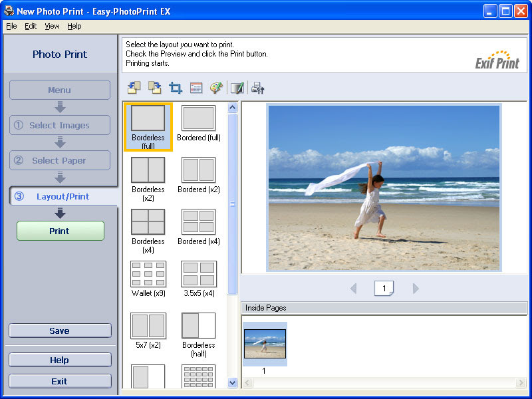Select the Borderless (x4) layout
Image resolution: width=532 pixels, height=399 pixels.
coord(148,231)
